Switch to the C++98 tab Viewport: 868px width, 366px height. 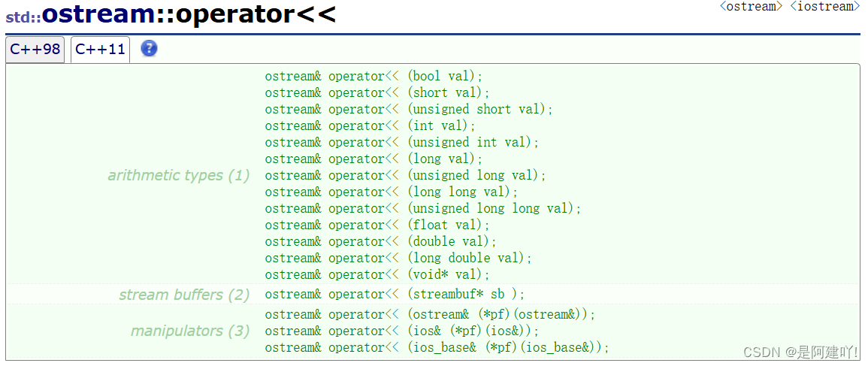click(x=35, y=50)
